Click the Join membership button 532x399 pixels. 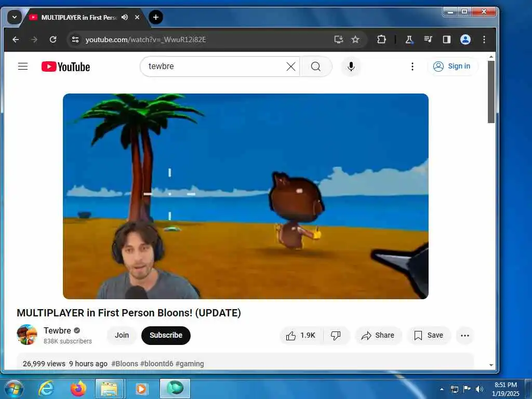click(x=122, y=335)
